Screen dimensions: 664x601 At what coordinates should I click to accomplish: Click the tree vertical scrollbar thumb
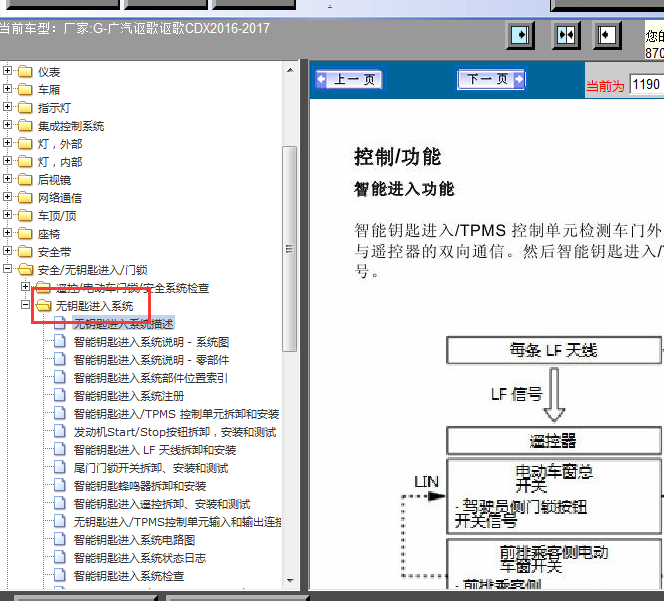pyautogui.click(x=290, y=249)
